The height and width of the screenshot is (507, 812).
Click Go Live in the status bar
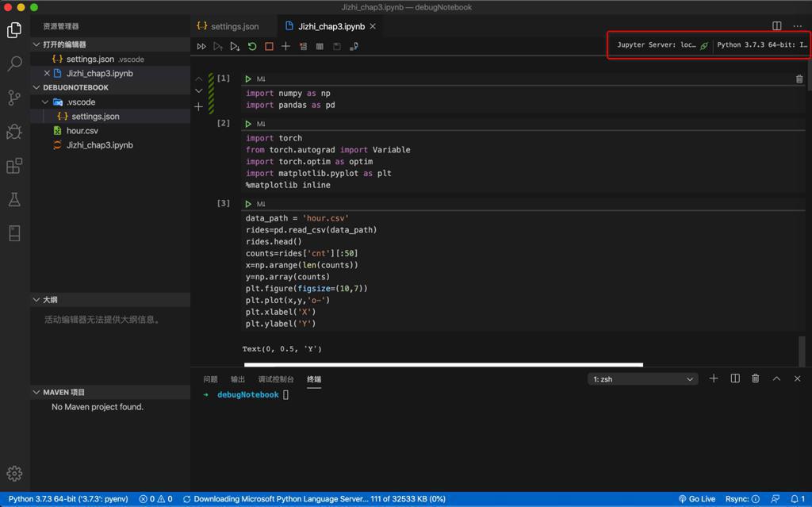point(697,499)
